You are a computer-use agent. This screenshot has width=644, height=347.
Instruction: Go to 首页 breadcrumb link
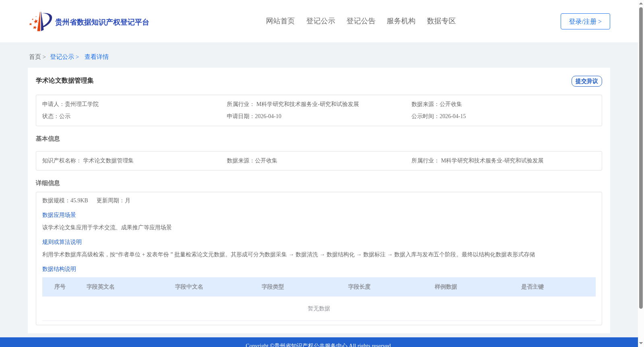[x=35, y=57]
